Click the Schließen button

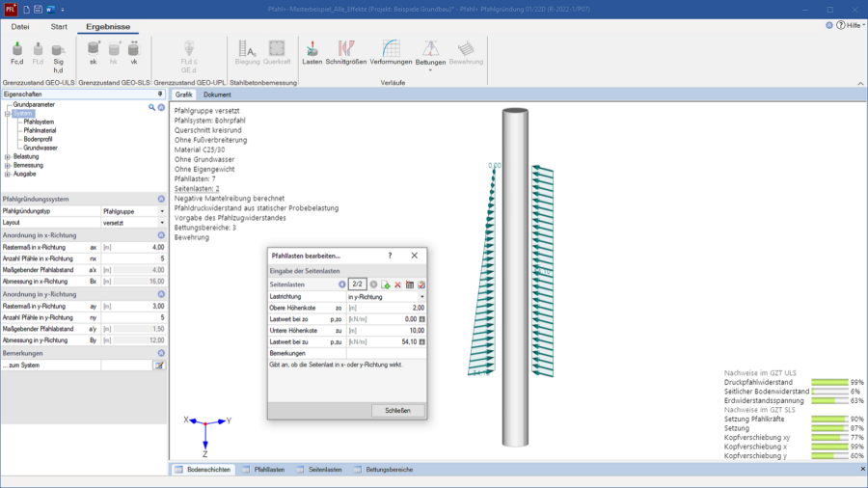tap(397, 411)
